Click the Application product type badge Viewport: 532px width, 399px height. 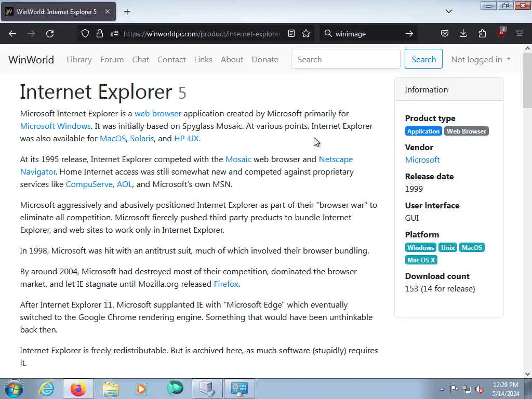(423, 131)
